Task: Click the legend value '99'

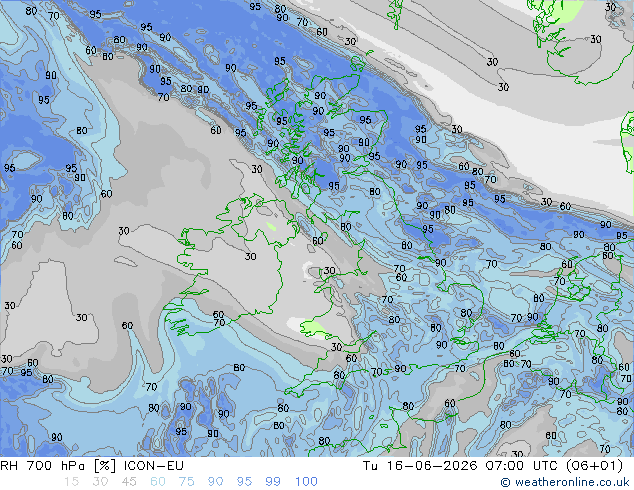Action: coord(273,482)
